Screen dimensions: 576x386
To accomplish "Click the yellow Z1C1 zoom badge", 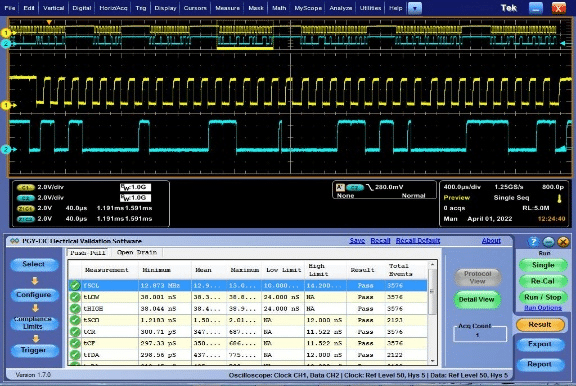I will pyautogui.click(x=26, y=208).
